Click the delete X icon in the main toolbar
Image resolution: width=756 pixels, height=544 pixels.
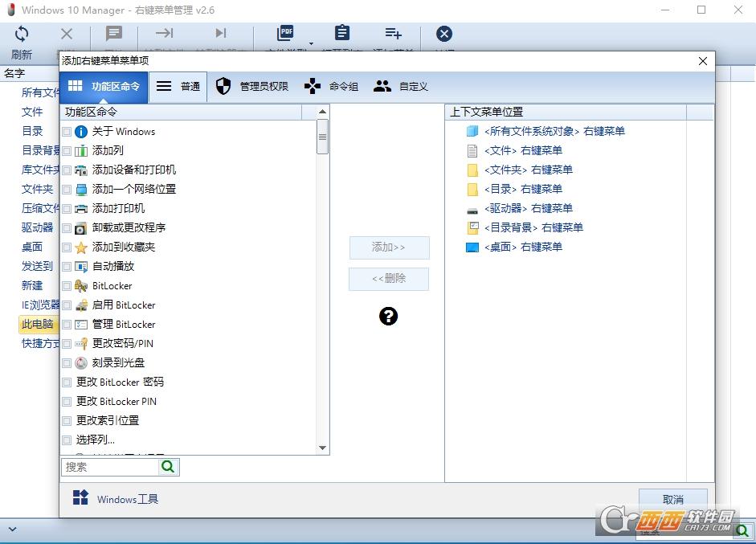coord(67,34)
